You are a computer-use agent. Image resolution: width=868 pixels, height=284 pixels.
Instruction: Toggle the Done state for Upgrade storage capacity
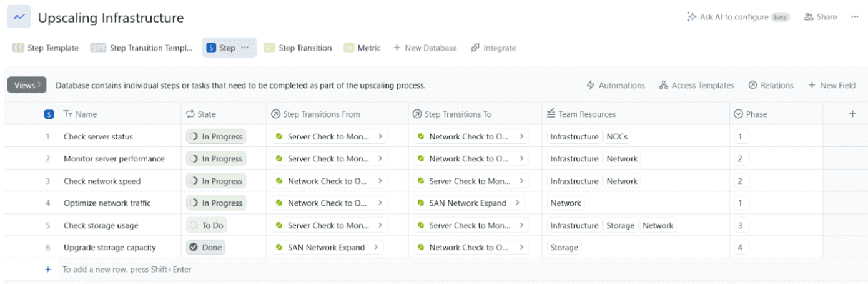(205, 247)
